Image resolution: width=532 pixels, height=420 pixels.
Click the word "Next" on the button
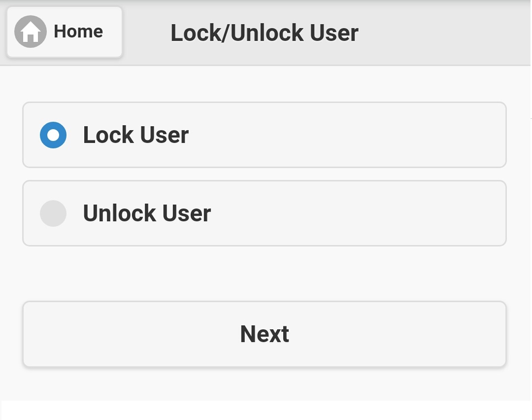(x=264, y=334)
